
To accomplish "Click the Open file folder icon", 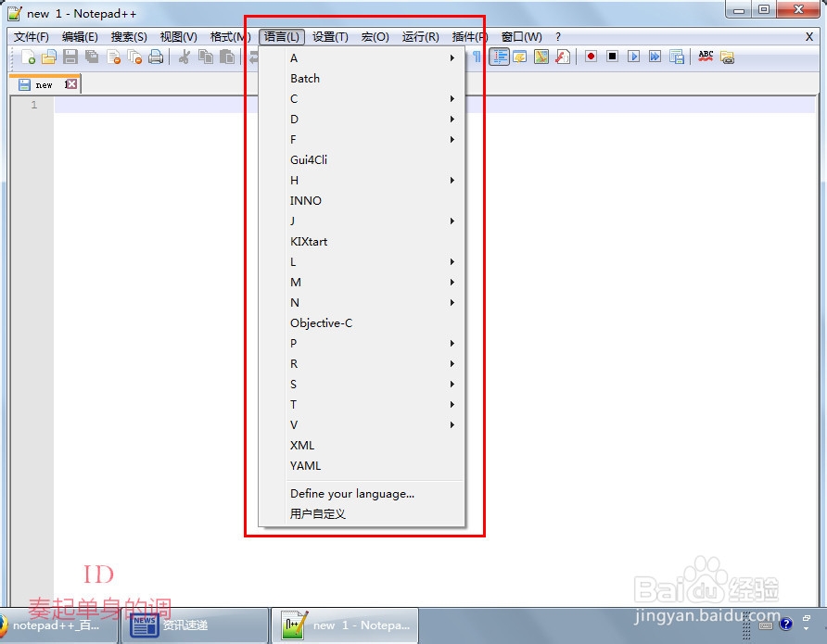I will pos(49,57).
